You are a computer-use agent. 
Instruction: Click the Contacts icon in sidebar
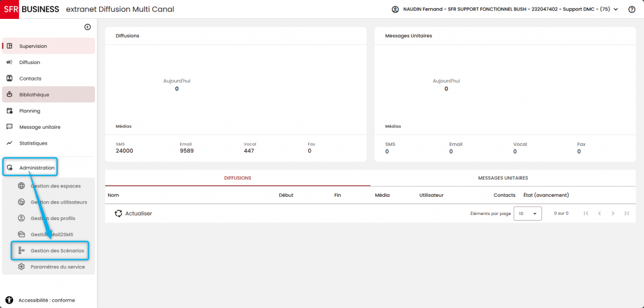click(x=9, y=79)
